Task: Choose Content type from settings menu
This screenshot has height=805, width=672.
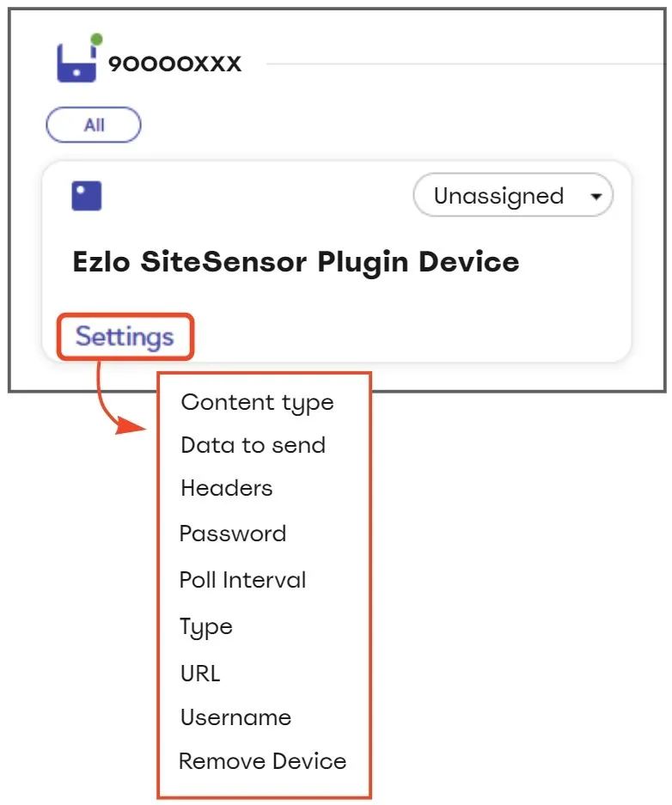Action: (257, 403)
